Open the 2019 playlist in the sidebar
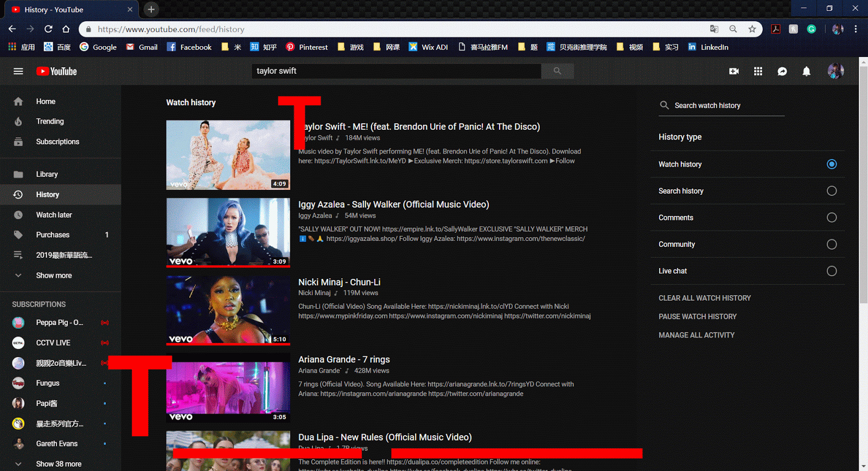 coord(60,255)
